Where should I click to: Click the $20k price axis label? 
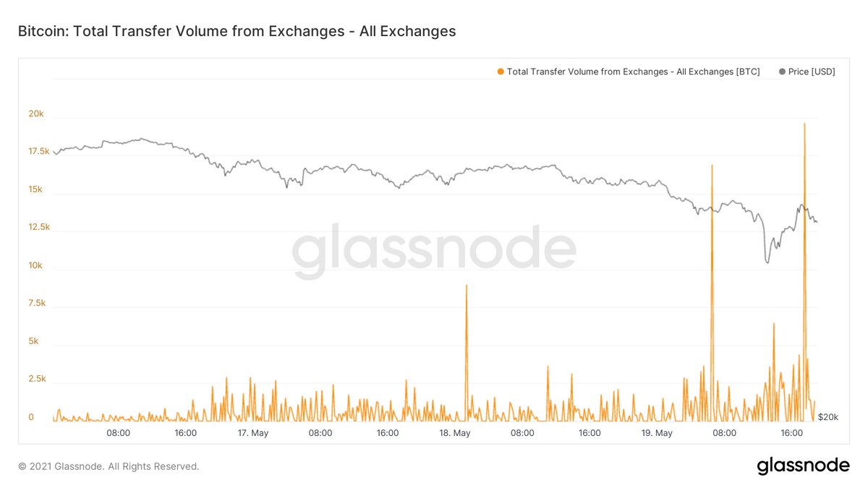click(x=828, y=417)
